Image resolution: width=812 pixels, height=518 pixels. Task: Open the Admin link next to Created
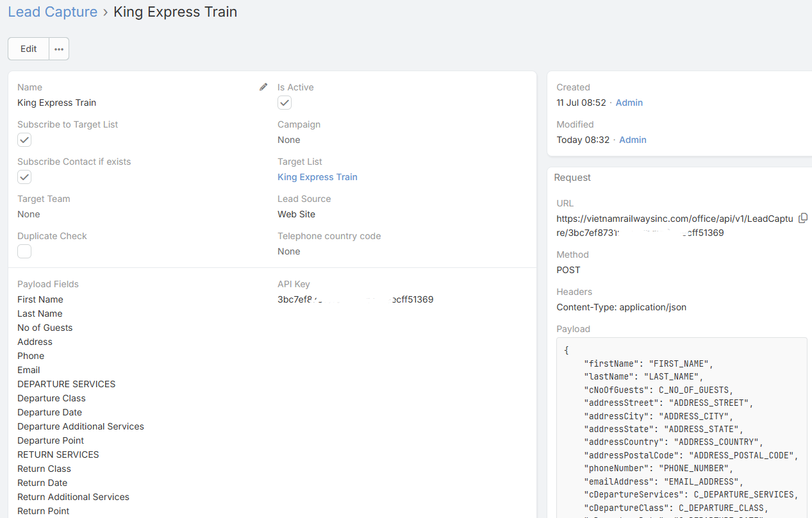[x=629, y=103]
